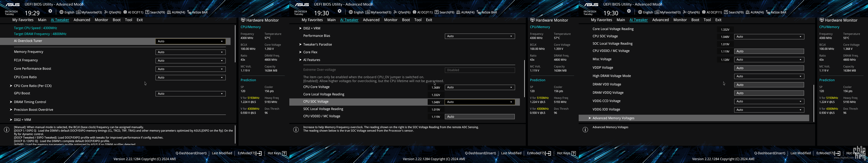The width and height of the screenshot is (868, 163).
Task: Expand Precision Boost Overdrive submenu
Action: click(31, 110)
